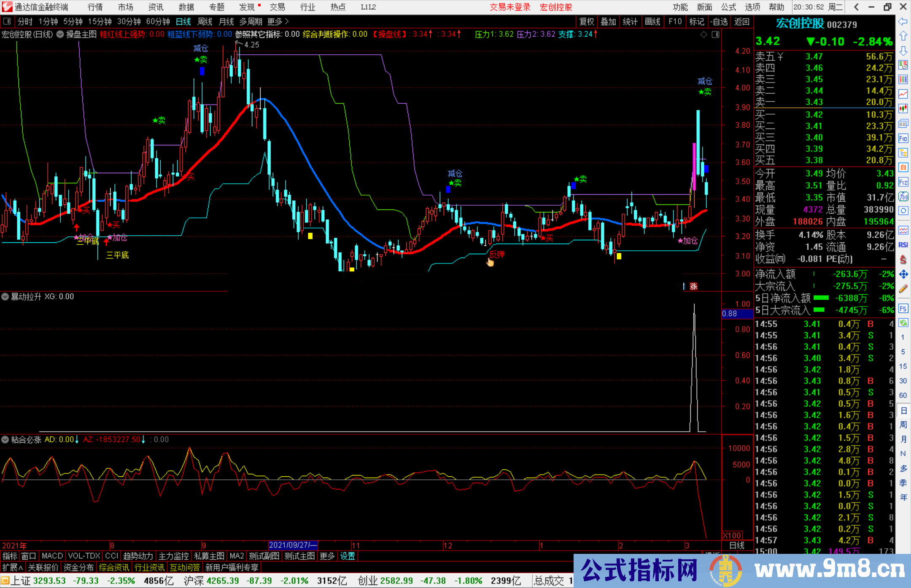Click the candlestick chart sidebar icon
Viewport: 911px width, 588px height.
[x=903, y=109]
